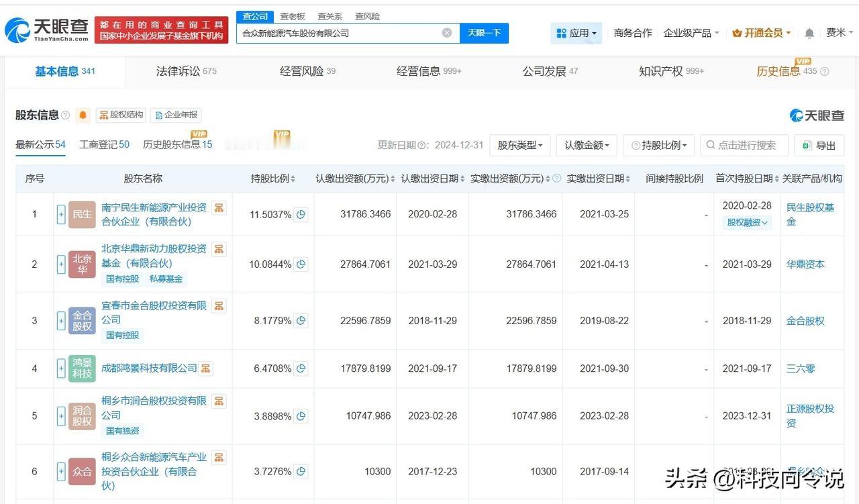The height and width of the screenshot is (504, 859).
Task: Click pie chart icon beside 6.4708%
Action: [301, 368]
